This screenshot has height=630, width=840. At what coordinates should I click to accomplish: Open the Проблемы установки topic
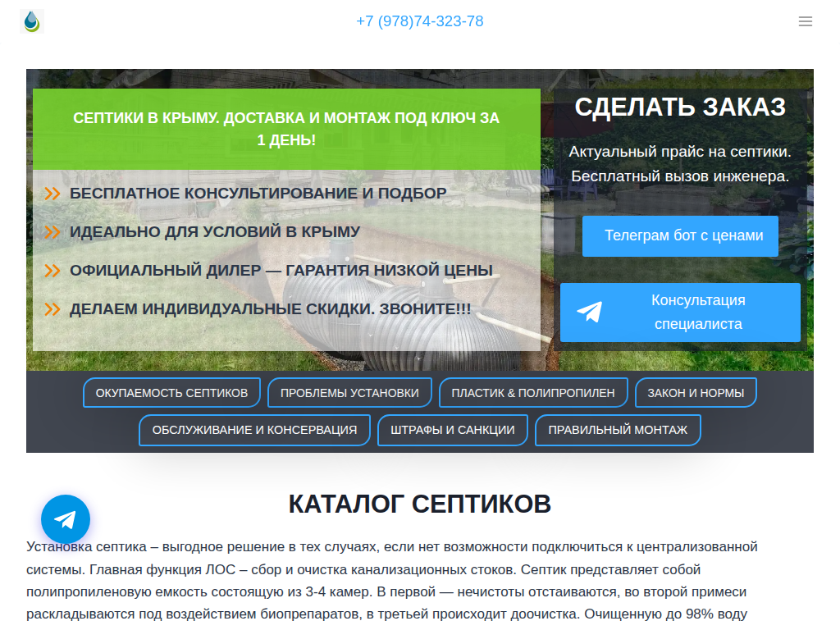point(349,393)
